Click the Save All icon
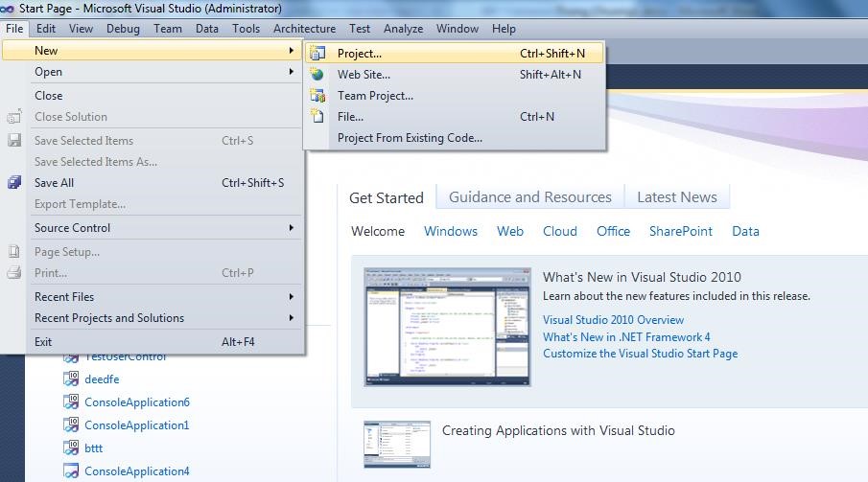Viewport: 868px width, 482px height. 14,183
